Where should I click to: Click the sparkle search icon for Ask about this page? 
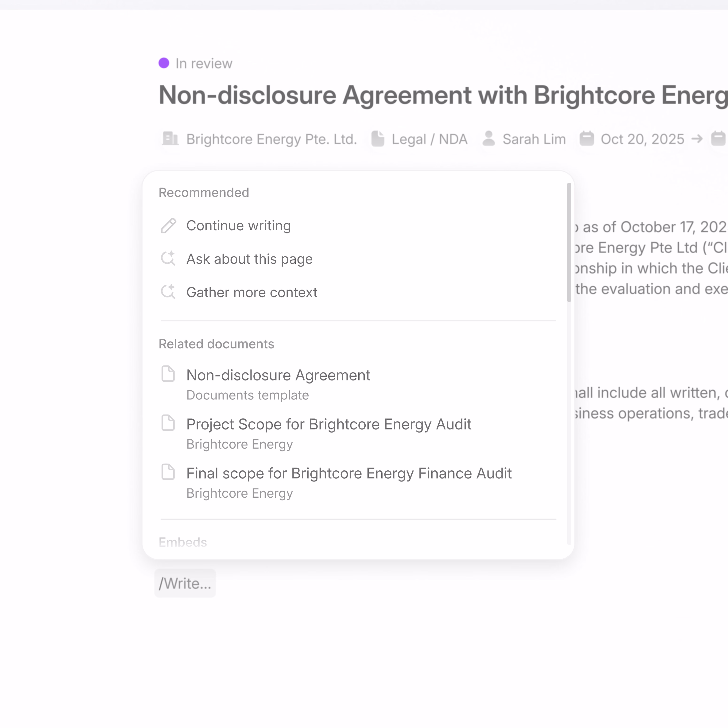tap(168, 259)
